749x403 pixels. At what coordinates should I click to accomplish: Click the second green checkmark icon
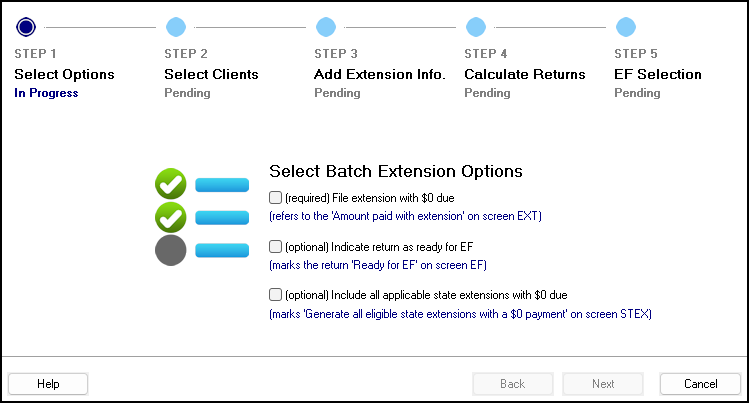click(x=171, y=217)
